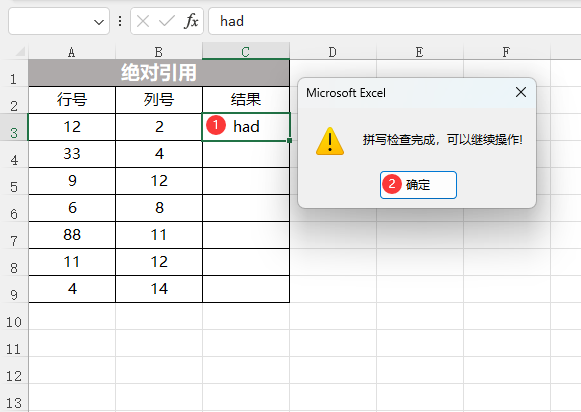Select cell B5 with value 12
The image size is (581, 412).
tap(159, 181)
